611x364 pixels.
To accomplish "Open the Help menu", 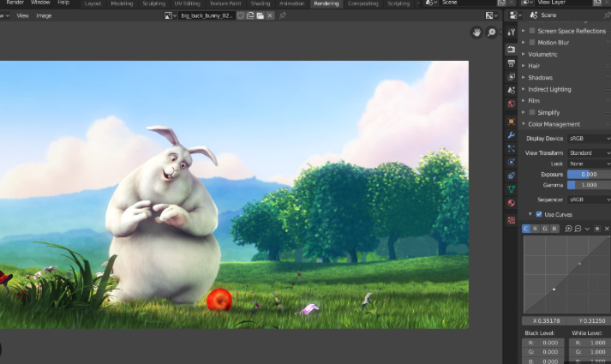I will (63, 3).
